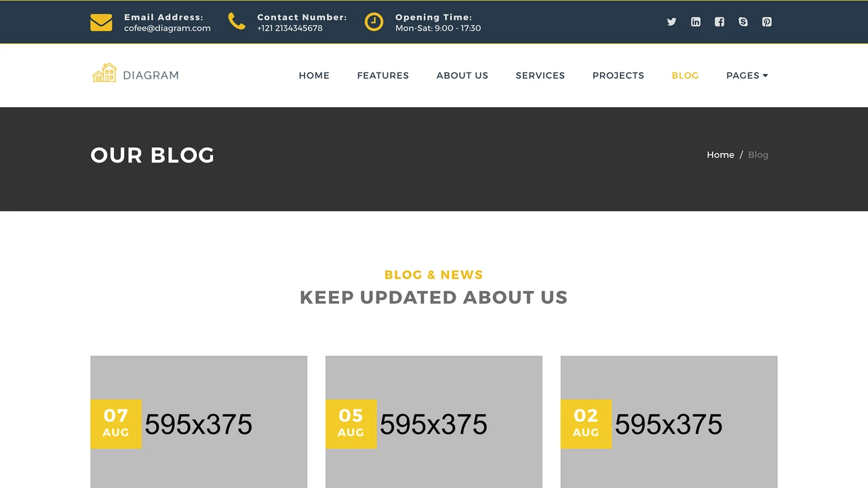Viewport: 868px width, 488px height.
Task: Click the Blog breadcrumb text
Action: [x=758, y=155]
